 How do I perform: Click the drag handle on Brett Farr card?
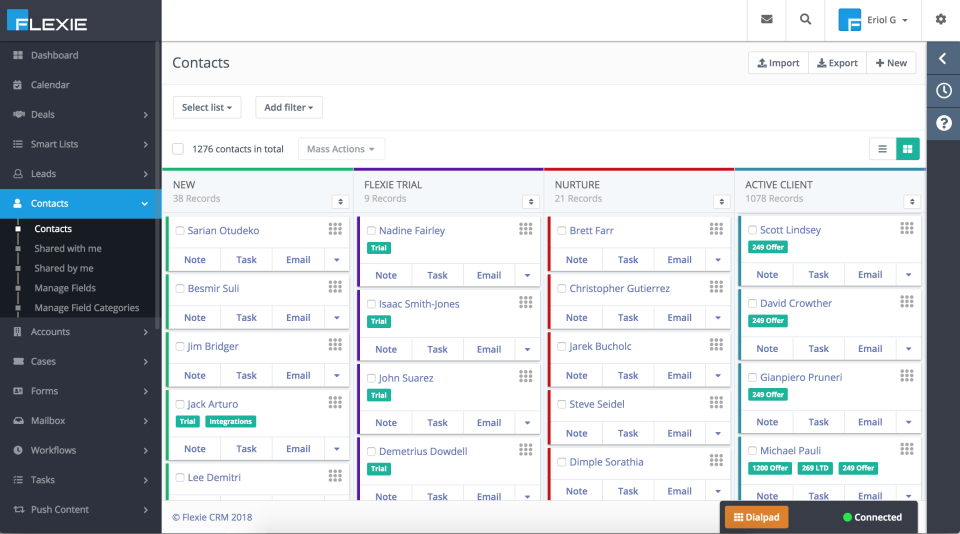pyautogui.click(x=716, y=229)
